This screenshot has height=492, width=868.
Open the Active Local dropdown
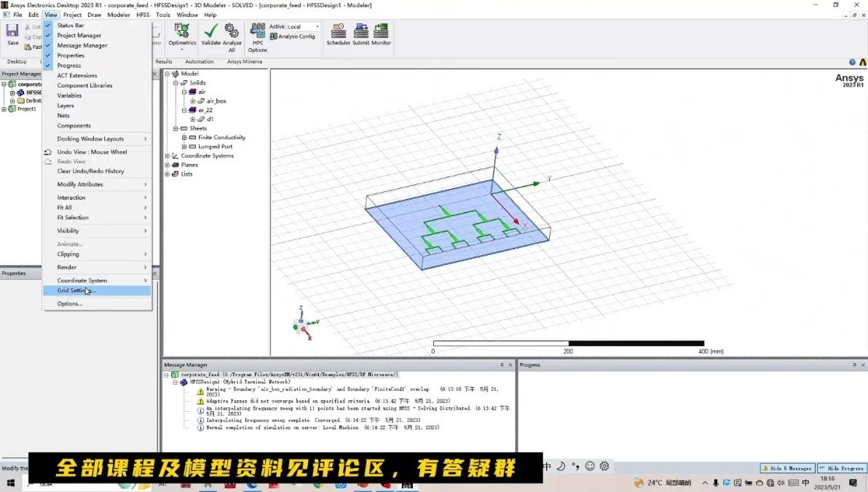(304, 26)
